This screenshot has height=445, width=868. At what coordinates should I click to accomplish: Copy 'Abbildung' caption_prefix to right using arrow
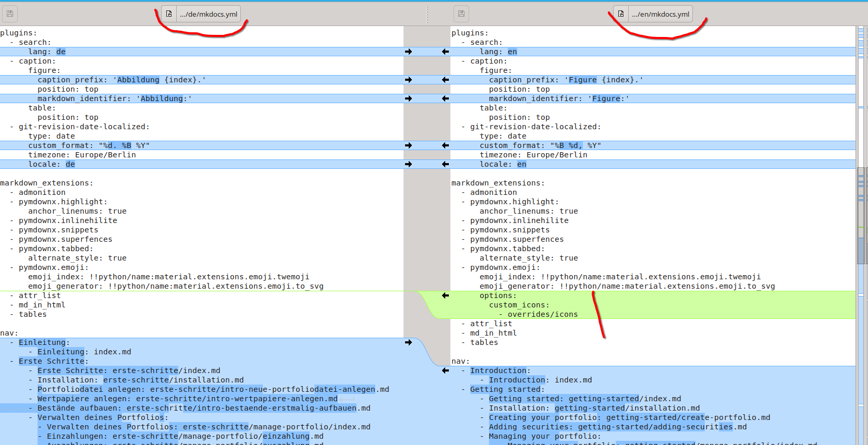[408, 80]
